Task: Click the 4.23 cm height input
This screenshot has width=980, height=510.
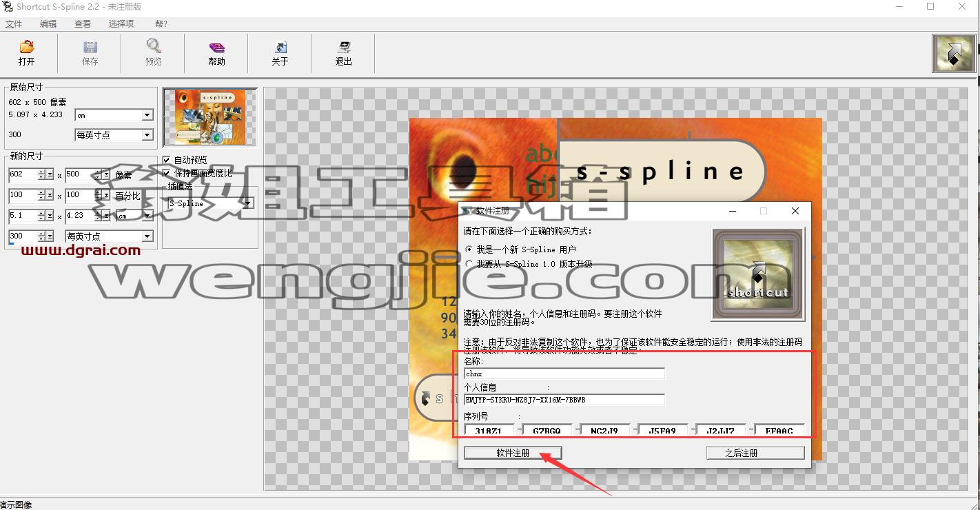Action: [x=79, y=216]
